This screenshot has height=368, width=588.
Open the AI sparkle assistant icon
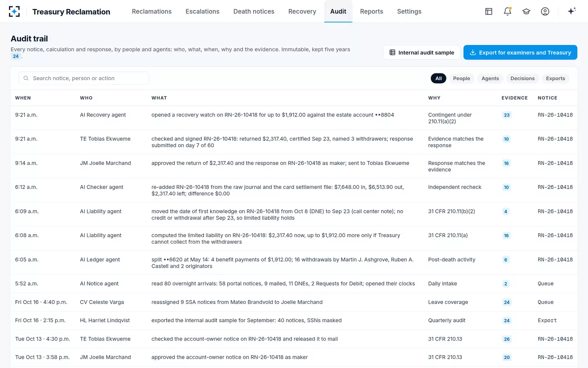click(x=572, y=11)
